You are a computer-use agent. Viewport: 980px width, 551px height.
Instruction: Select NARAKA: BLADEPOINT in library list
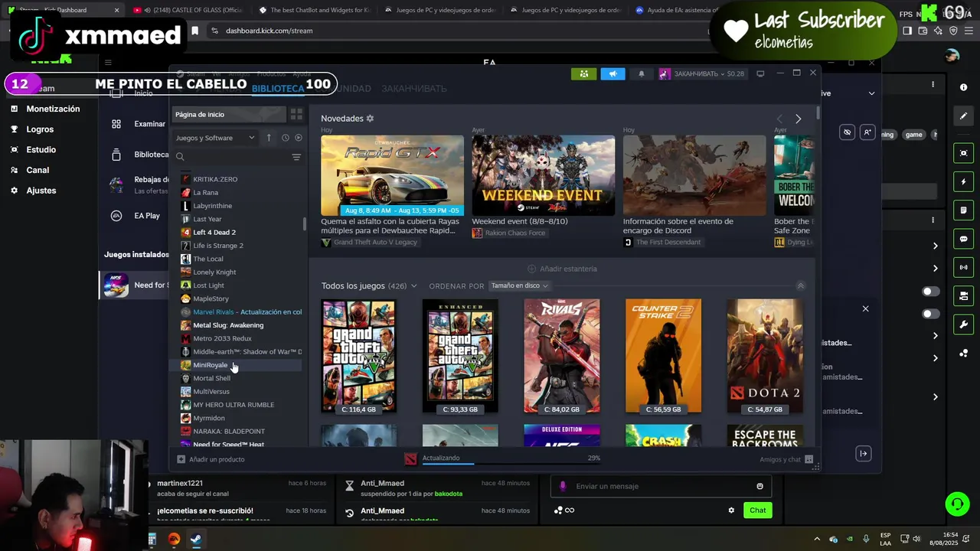point(228,432)
